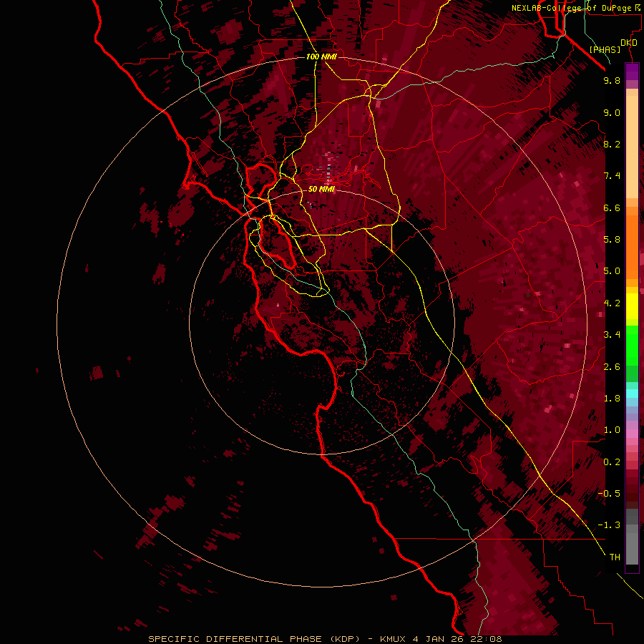Click the -1.3 scale value
Viewport: 644px width, 644px height.
pyautogui.click(x=609, y=525)
